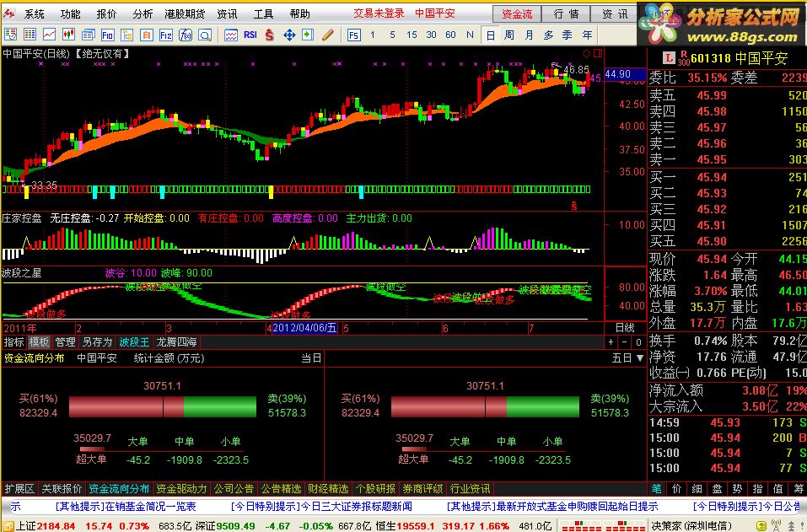This screenshot has height=532, width=807.
Task: Switch to 5-minute period
Action: 392,35
